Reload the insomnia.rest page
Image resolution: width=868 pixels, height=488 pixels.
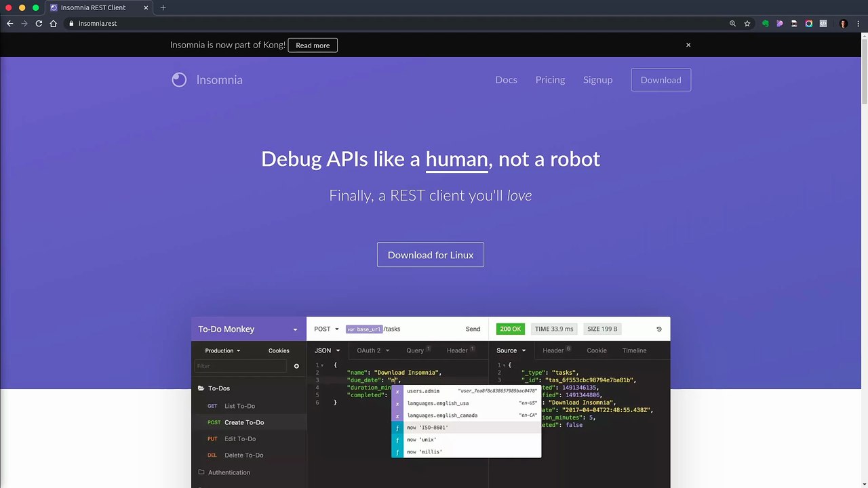pos(39,23)
